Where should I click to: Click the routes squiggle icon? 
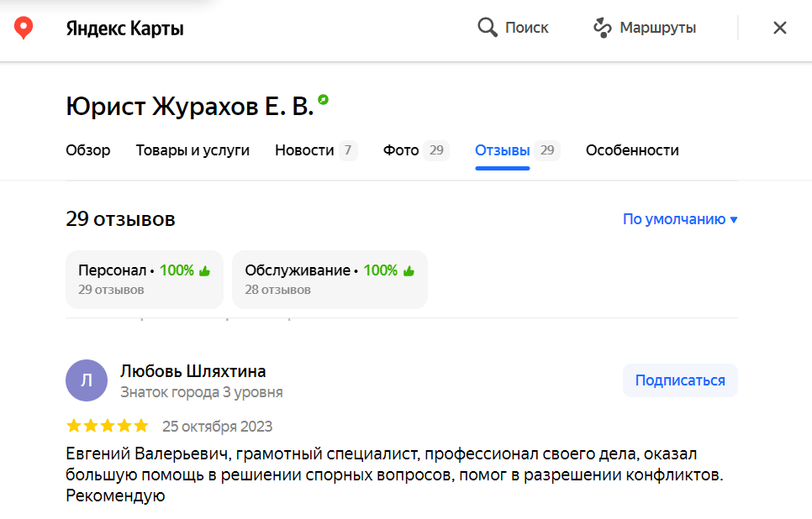tap(602, 28)
